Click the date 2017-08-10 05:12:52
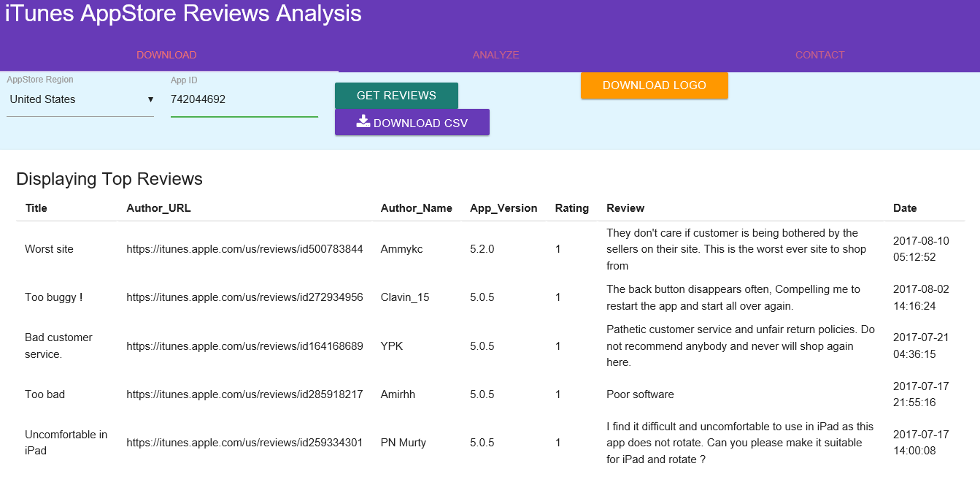The image size is (980, 477). (921, 249)
